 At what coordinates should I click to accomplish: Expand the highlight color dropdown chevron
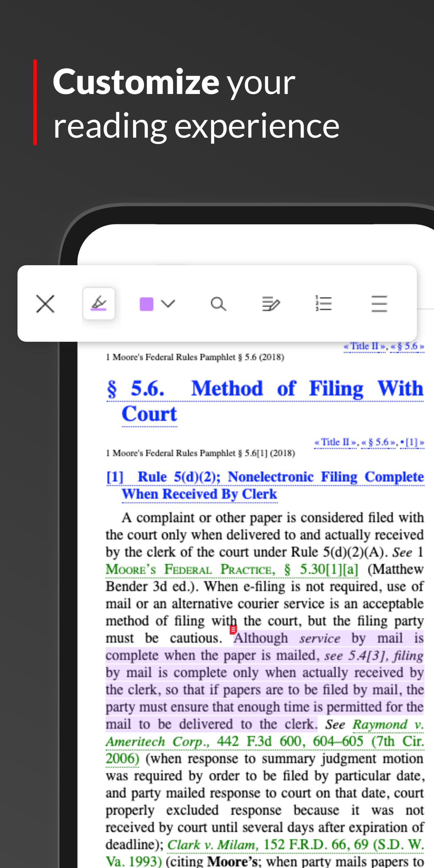[x=168, y=304]
